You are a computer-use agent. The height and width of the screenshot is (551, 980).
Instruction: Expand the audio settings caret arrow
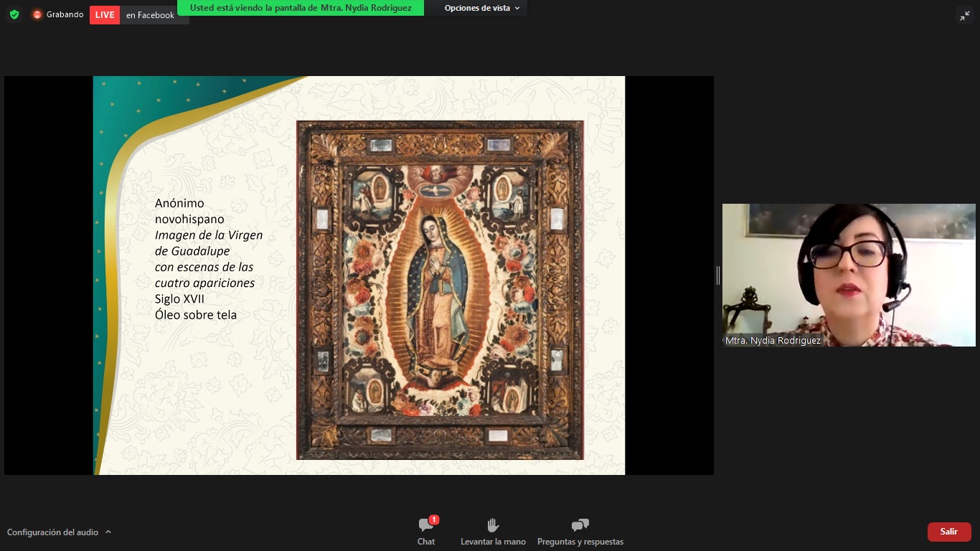coord(108,532)
